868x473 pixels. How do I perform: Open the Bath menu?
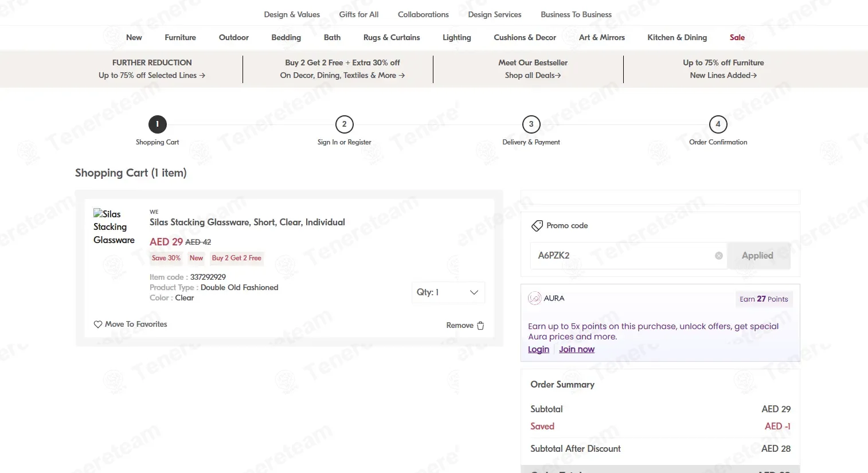click(x=333, y=37)
